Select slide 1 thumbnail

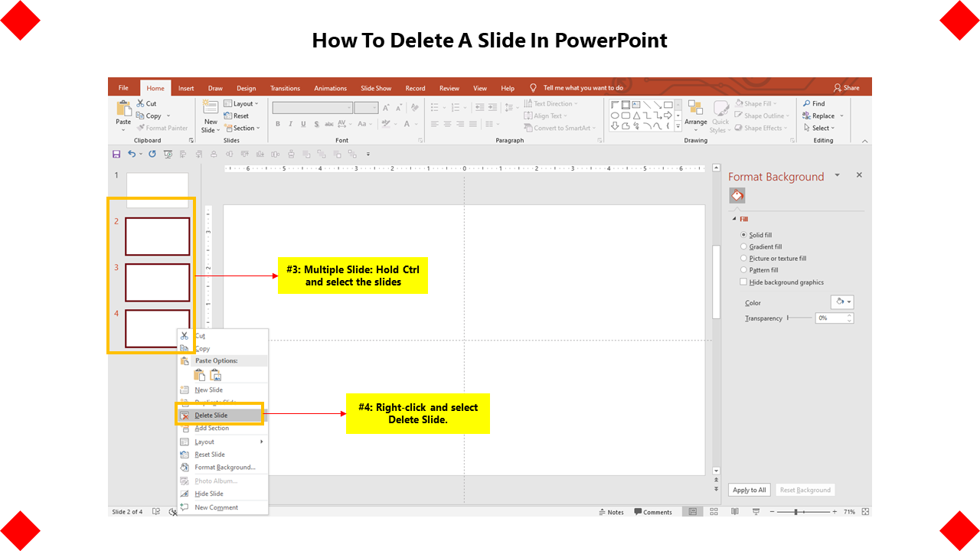point(157,190)
